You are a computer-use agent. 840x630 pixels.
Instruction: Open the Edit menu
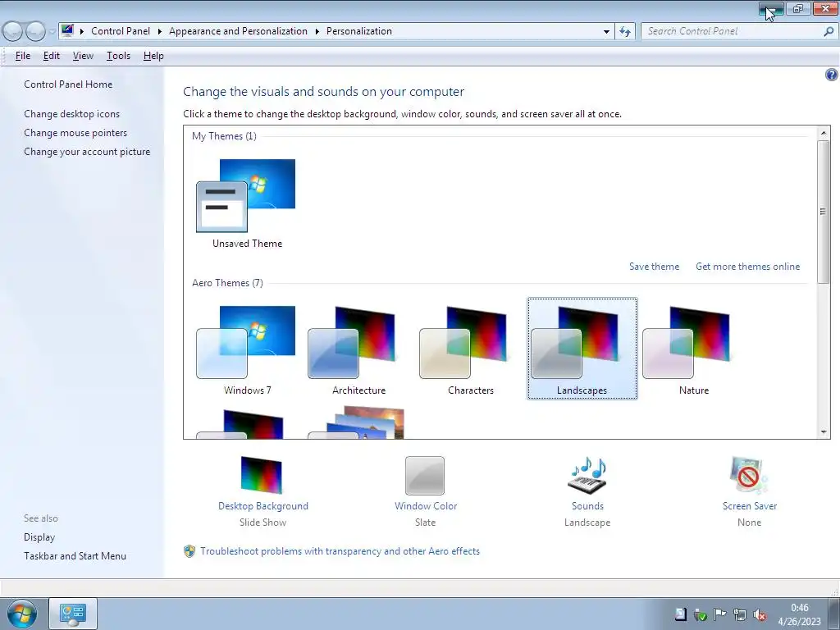tap(52, 56)
